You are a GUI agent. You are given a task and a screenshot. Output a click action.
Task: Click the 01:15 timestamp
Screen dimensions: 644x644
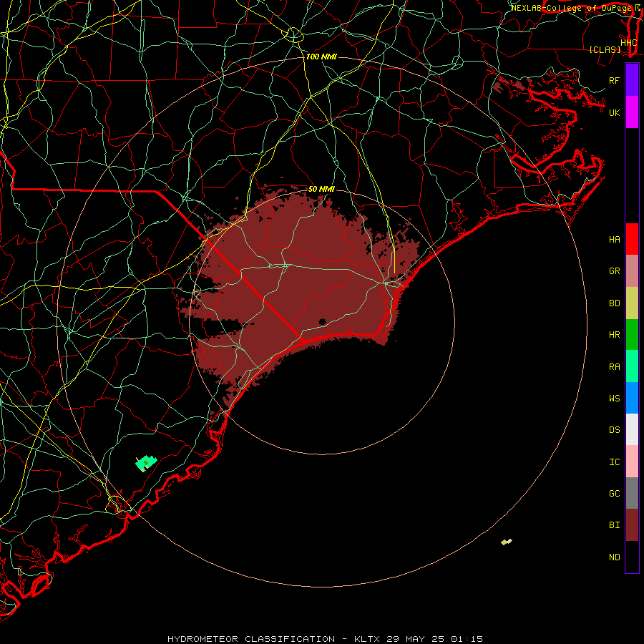click(467, 639)
